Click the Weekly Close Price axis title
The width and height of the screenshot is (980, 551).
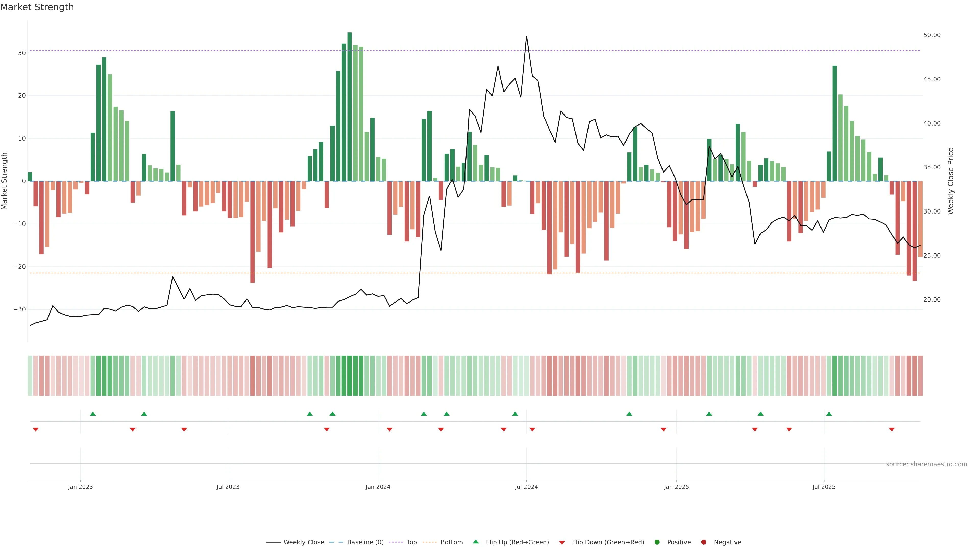951,181
